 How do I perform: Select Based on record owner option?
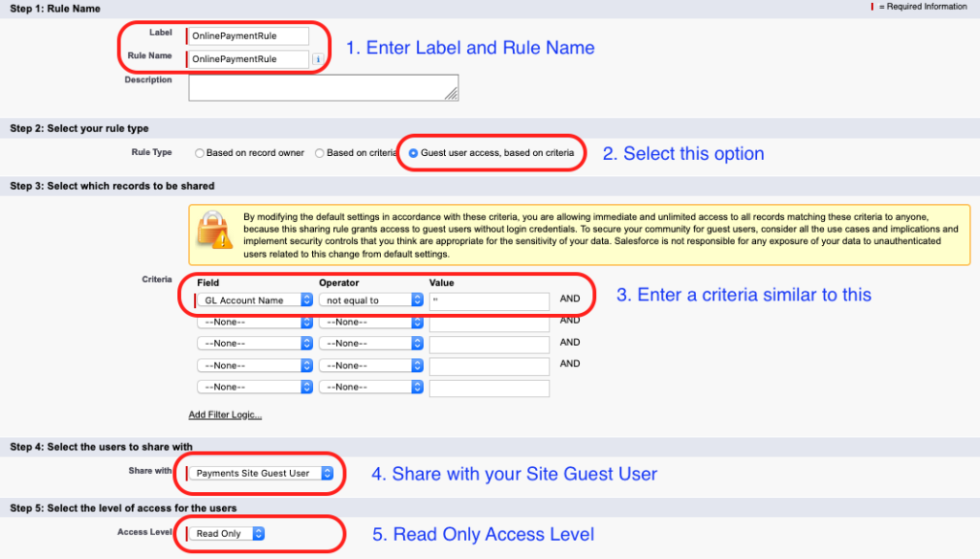[199, 152]
